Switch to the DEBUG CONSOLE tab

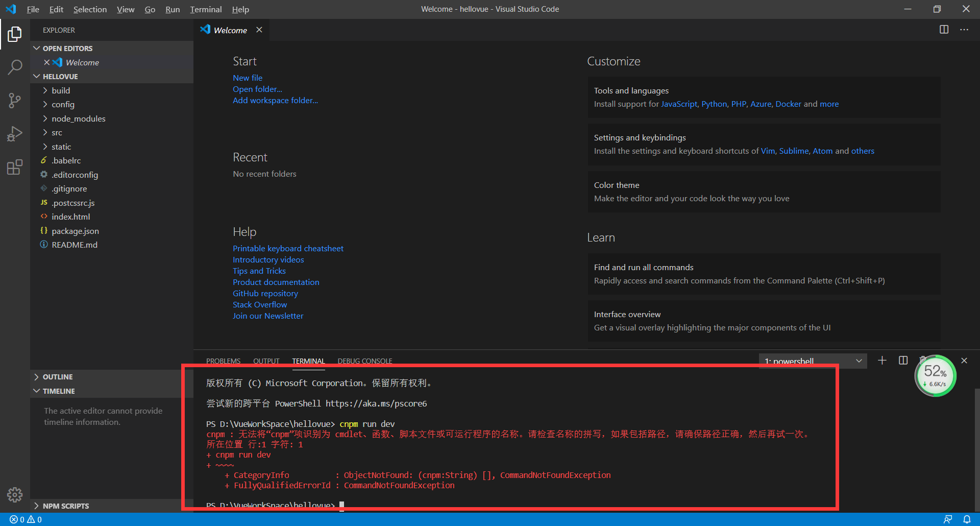click(x=365, y=361)
